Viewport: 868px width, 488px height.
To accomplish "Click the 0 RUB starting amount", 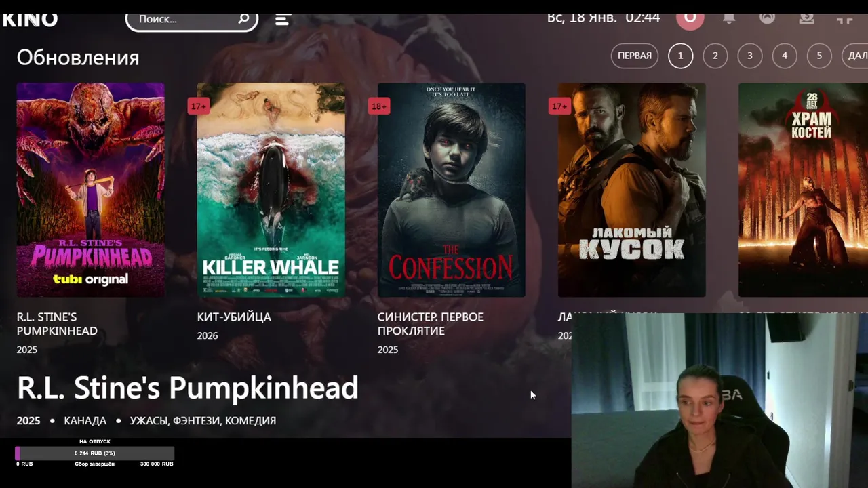I will [x=24, y=464].
